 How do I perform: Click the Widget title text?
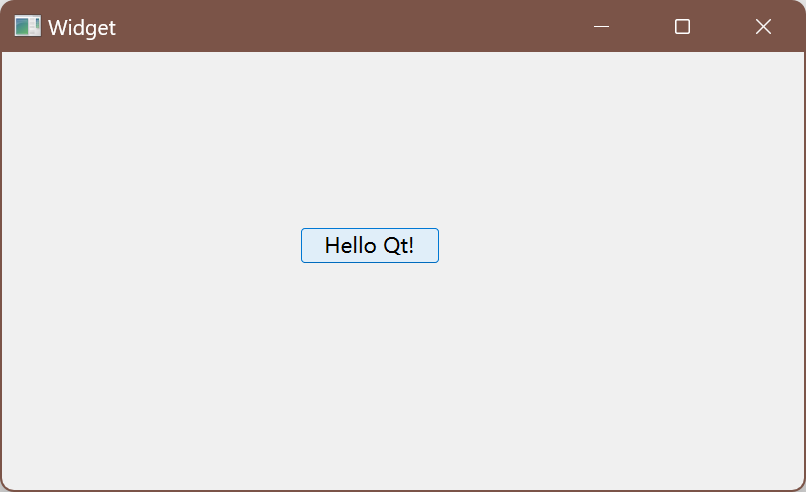82,28
